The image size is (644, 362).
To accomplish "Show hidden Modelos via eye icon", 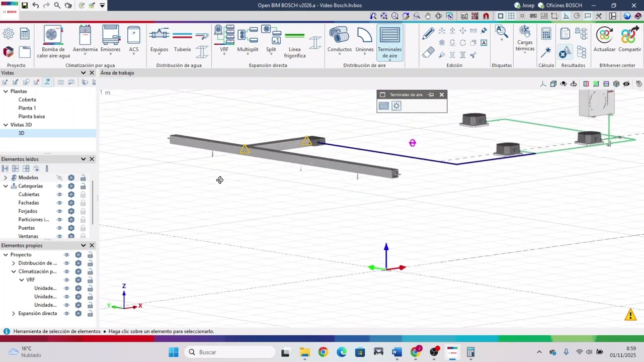I will (x=59, y=178).
